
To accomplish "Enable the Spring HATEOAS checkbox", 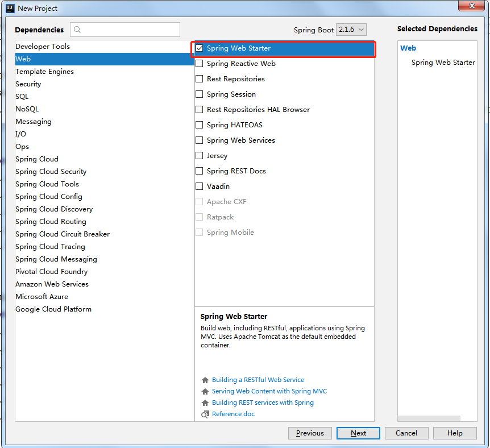I will tap(199, 125).
